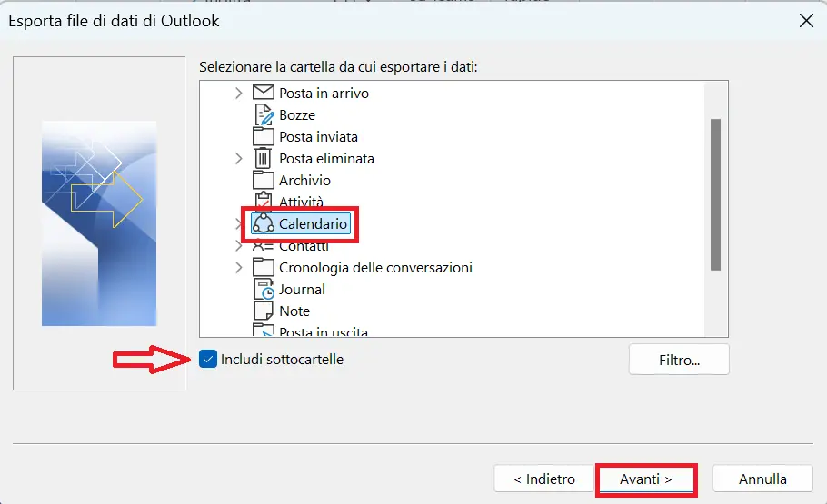
Task: Select the Archivio folder
Action: pos(304,181)
